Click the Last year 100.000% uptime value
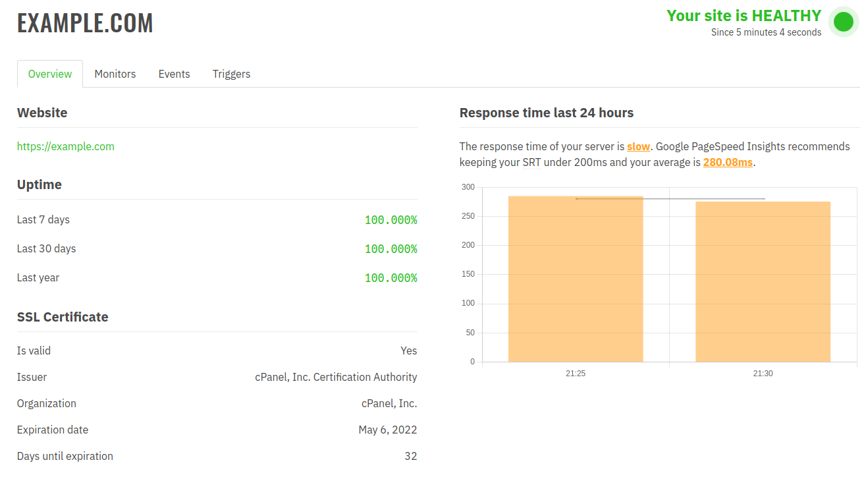Viewport: 868px width, 479px height. pyautogui.click(x=391, y=277)
